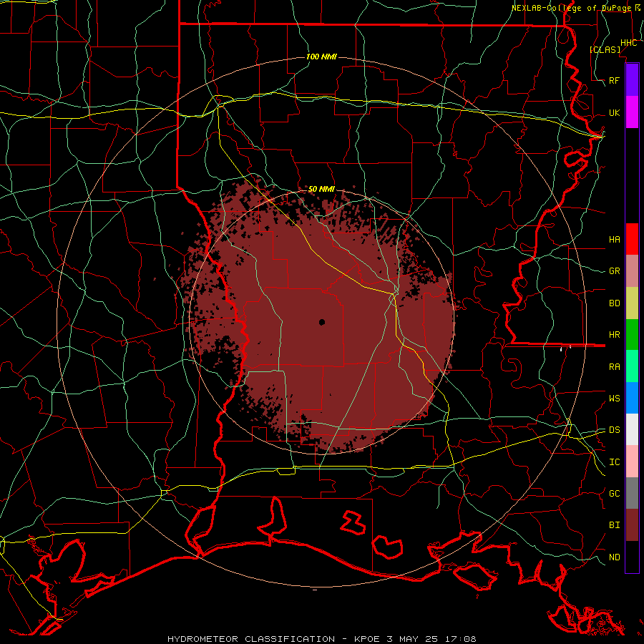Screen dimensions: 644x644
Task: Click the GR pink legend swatch
Action: (x=632, y=271)
